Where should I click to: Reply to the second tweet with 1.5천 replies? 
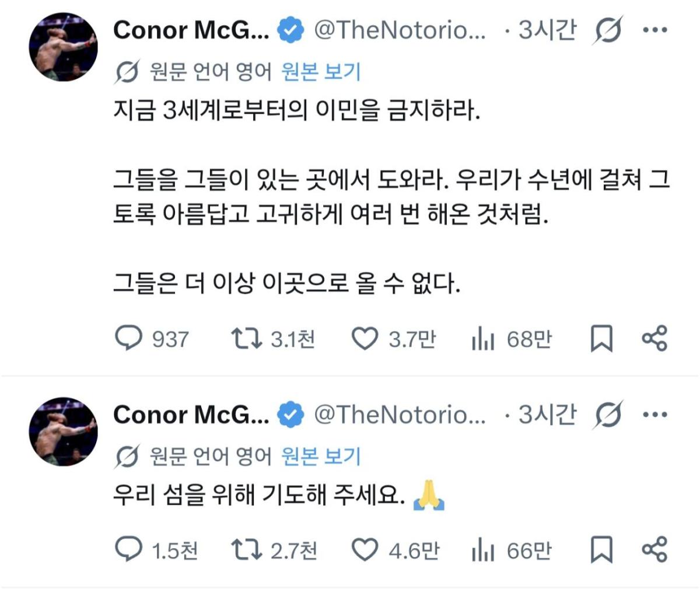click(128, 549)
